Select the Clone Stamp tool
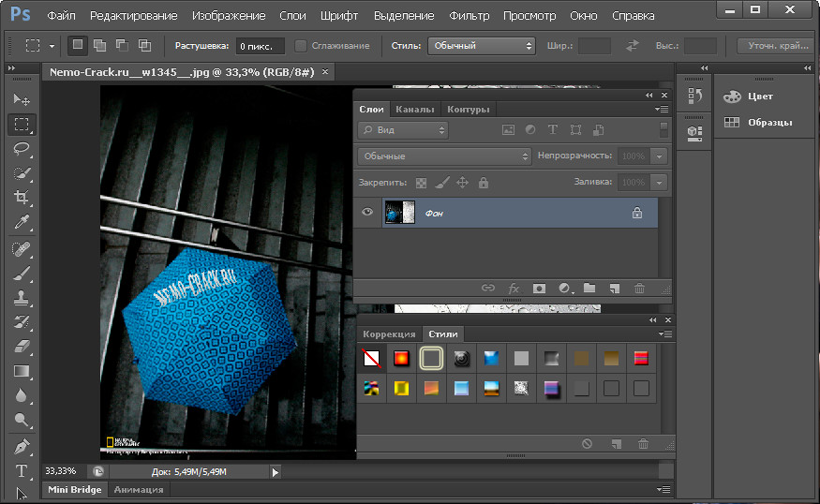This screenshot has width=820, height=504. [x=22, y=298]
